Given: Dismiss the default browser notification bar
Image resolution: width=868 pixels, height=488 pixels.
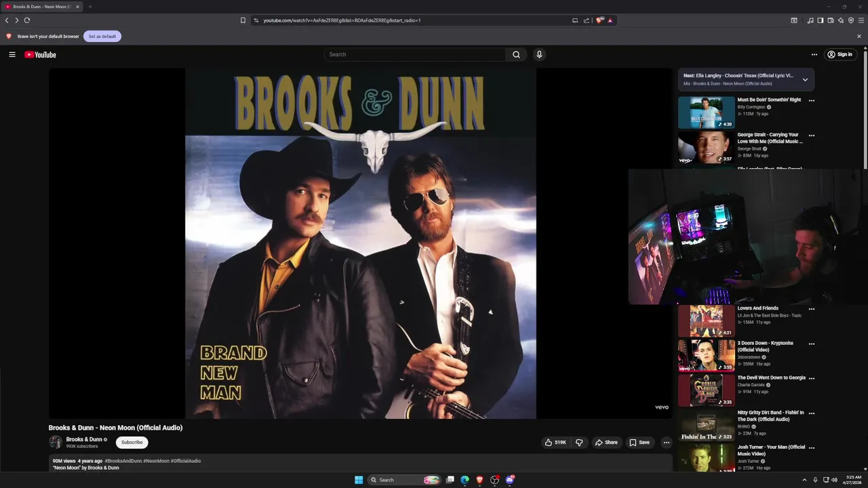Looking at the screenshot, I should (x=859, y=36).
